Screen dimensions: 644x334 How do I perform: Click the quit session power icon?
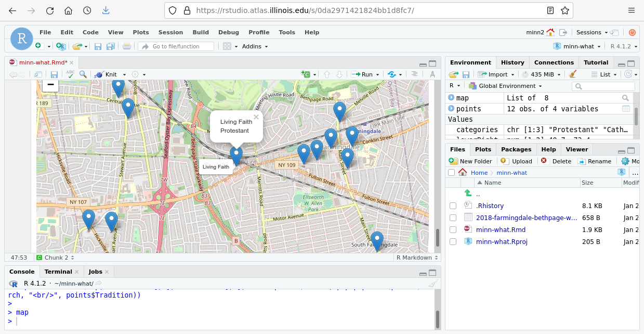coord(632,32)
